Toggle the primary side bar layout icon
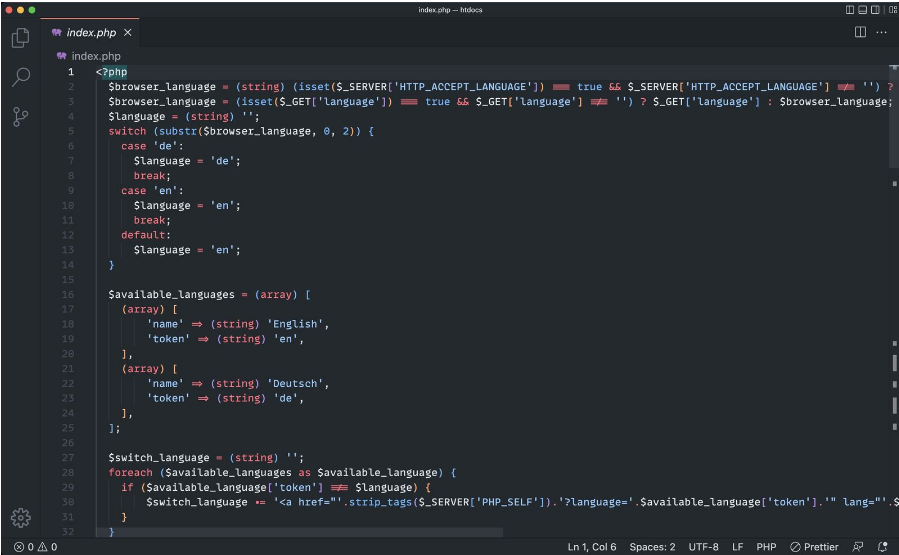The width and height of the screenshot is (899, 555). (850, 10)
